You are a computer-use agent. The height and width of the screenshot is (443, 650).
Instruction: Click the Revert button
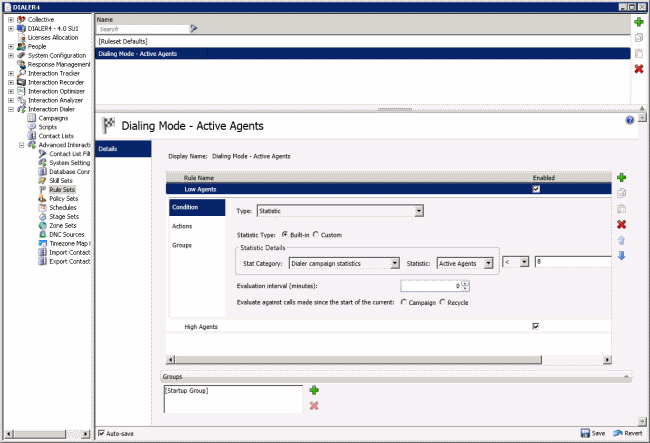tap(627, 433)
